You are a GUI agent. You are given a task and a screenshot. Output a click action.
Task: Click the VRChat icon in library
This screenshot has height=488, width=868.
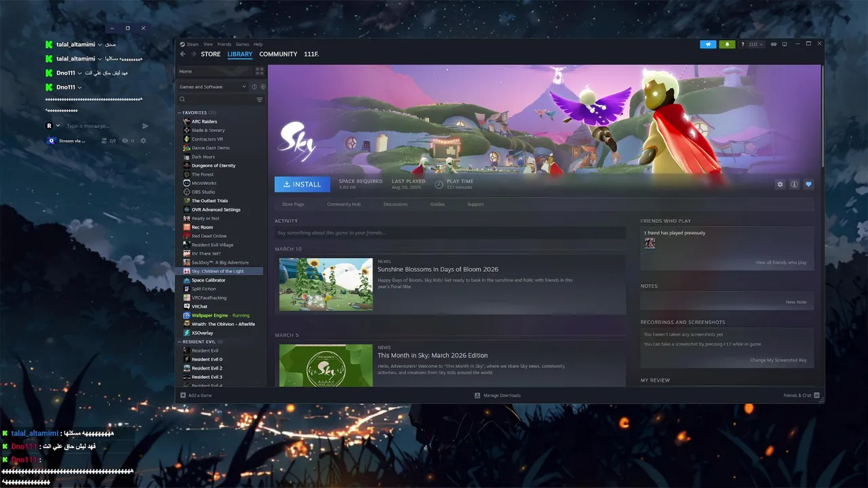point(186,306)
